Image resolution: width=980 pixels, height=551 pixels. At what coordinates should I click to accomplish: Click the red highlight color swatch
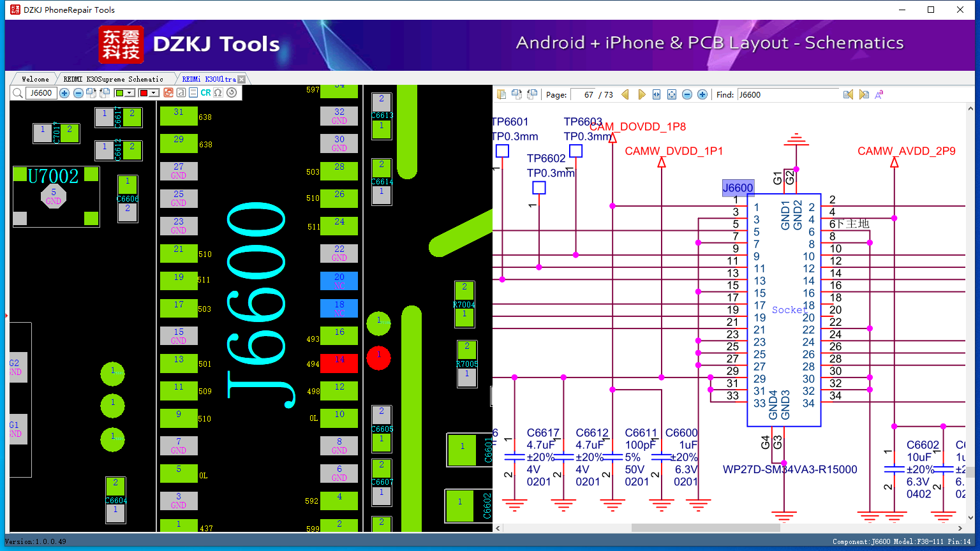coord(144,93)
